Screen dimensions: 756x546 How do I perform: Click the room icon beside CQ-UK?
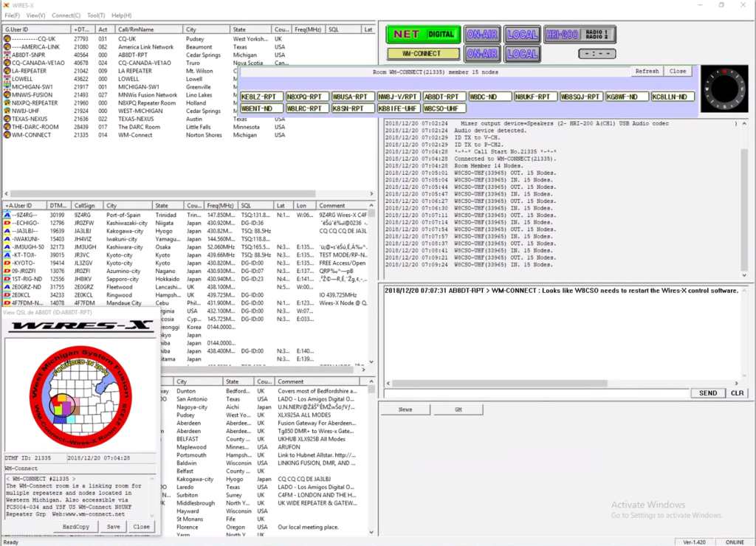[x=7, y=39]
